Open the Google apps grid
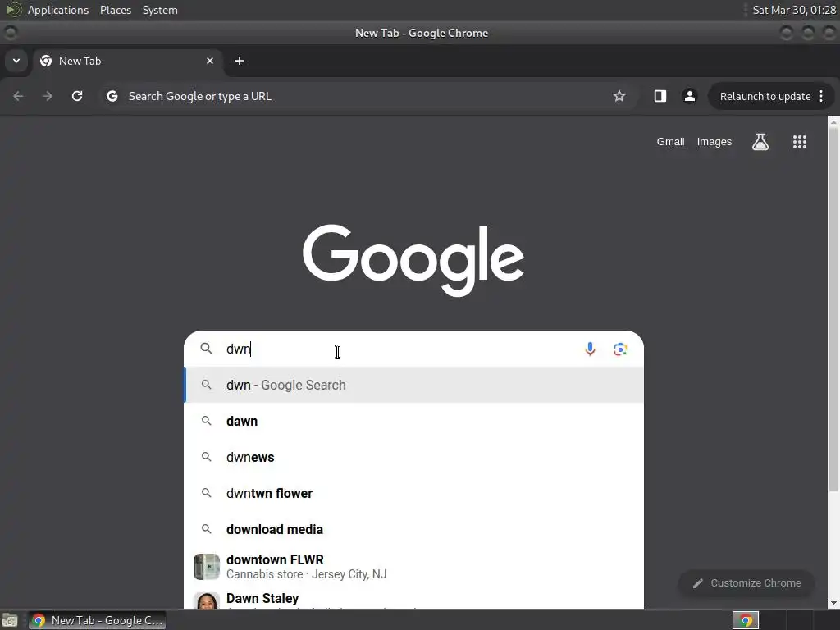Screen dimensions: 840x630 [800, 142]
